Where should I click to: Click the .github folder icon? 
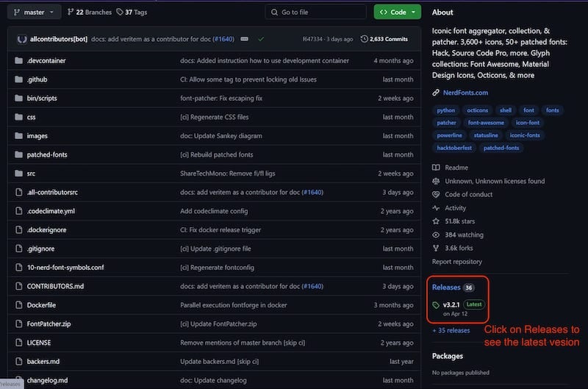19,79
